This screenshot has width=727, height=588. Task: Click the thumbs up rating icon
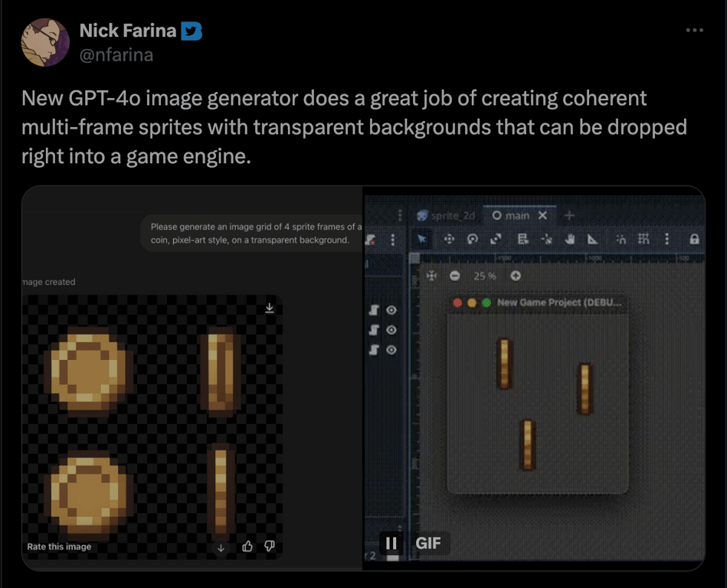(247, 547)
